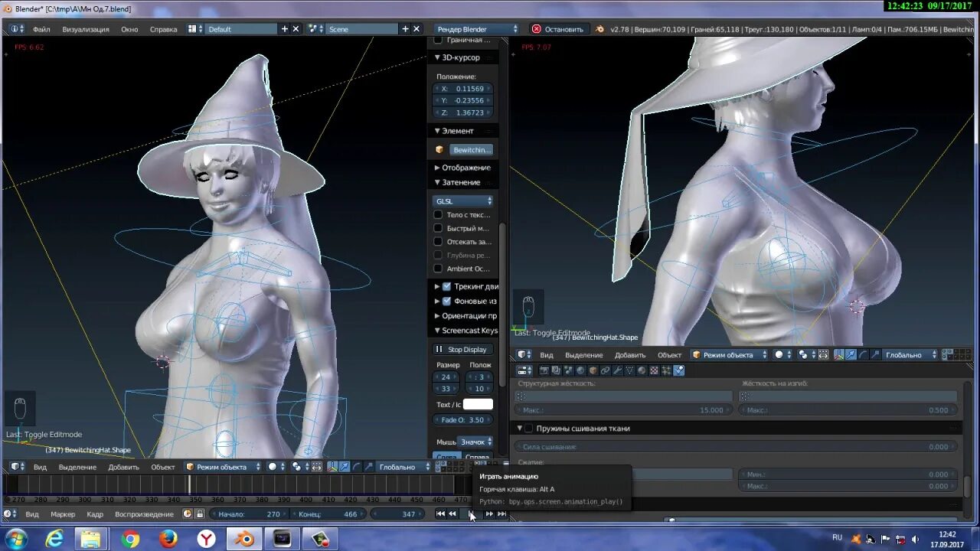
Task: Click the 'Остановить' render stop button
Action: 558,29
